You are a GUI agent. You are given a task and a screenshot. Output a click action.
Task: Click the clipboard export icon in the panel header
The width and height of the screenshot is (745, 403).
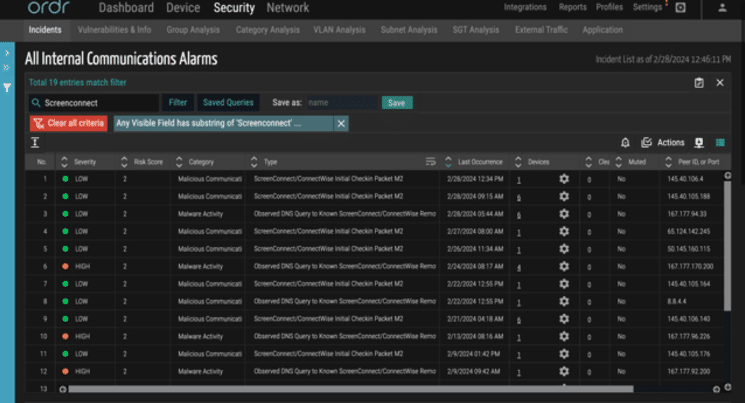point(699,83)
